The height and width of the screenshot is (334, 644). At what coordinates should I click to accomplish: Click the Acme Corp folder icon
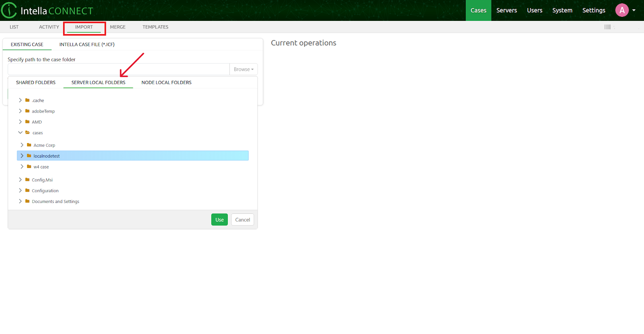(x=29, y=145)
